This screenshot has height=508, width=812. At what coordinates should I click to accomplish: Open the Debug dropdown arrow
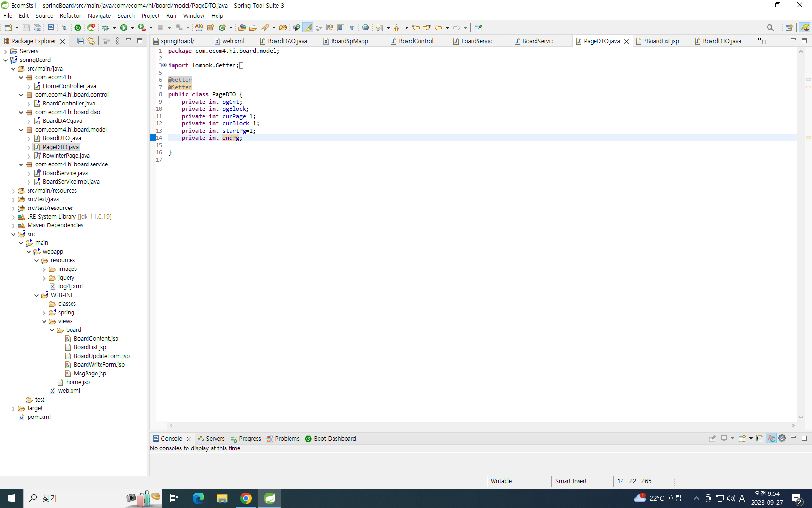pos(114,28)
